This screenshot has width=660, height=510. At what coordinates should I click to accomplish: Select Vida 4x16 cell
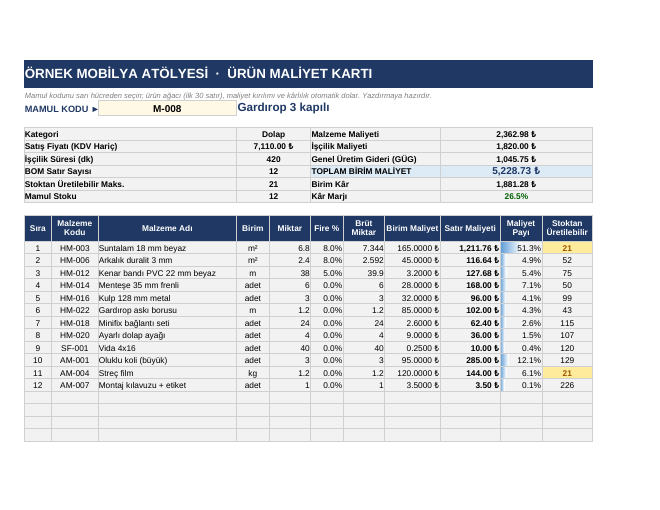(x=167, y=348)
